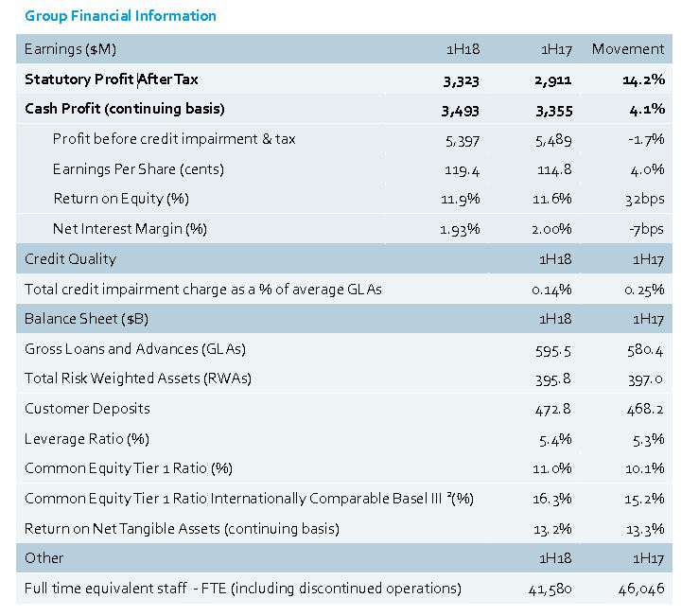Click the Return on Net Tangible Assets label
This screenshot has width=699, height=616.
(182, 528)
